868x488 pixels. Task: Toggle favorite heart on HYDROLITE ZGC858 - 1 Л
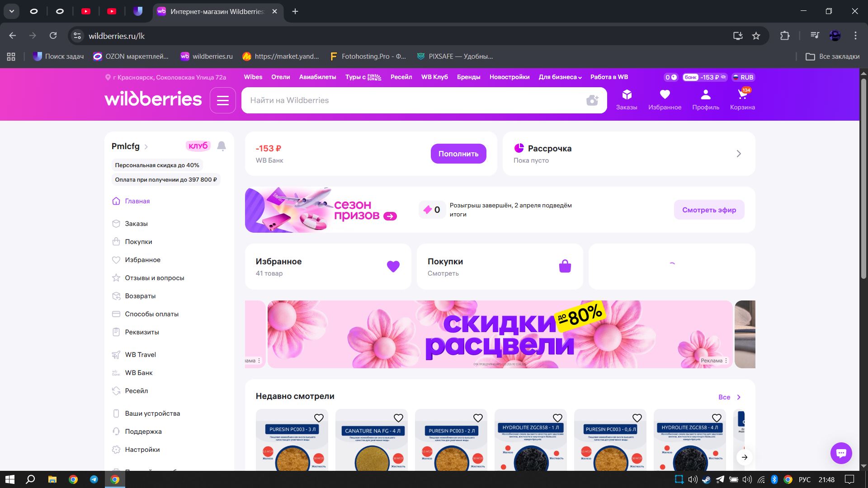(557, 418)
